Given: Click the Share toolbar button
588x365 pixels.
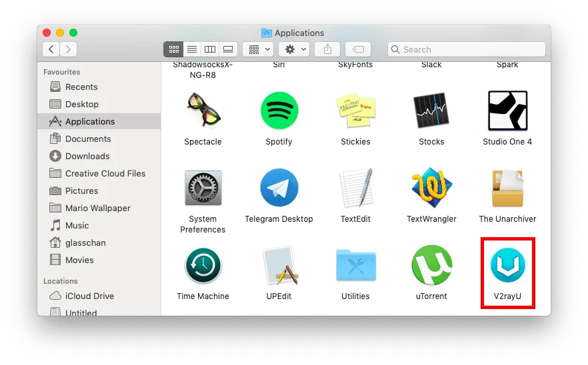Looking at the screenshot, I should (x=327, y=49).
